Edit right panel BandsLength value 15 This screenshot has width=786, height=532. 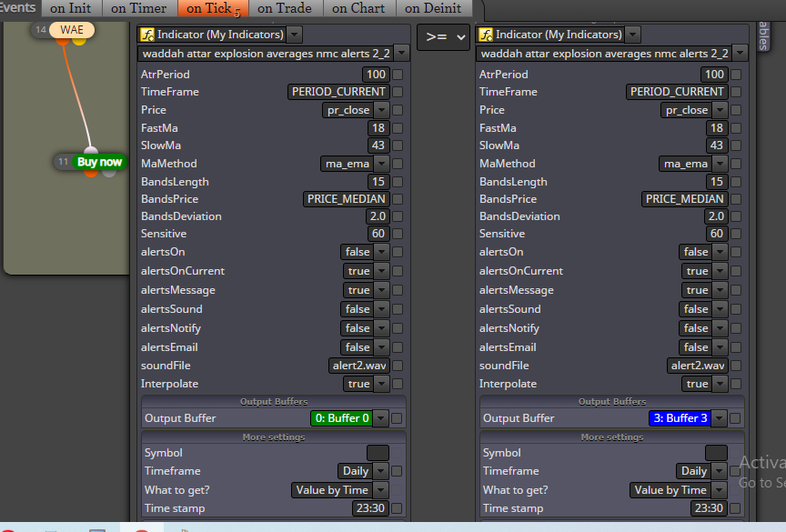coord(717,182)
